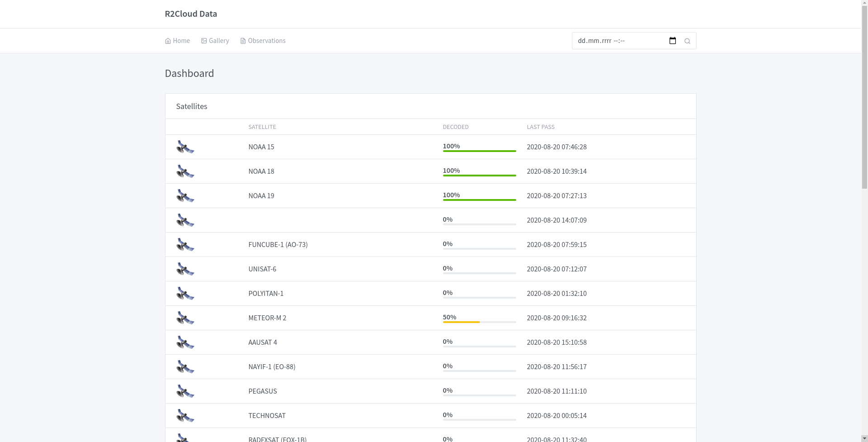Image resolution: width=868 pixels, height=442 pixels.
Task: Select the POLYITAN-1 name
Action: (266, 294)
